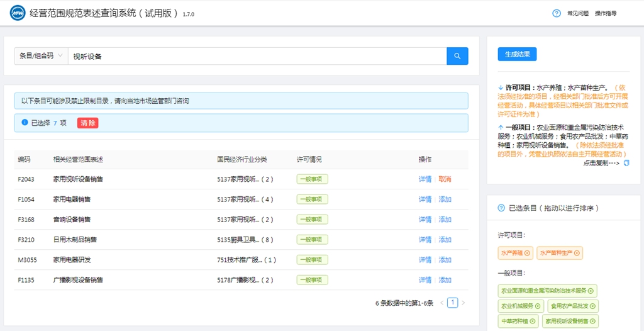Click the next page arrow in pagination
Image resolution: width=644 pixels, height=331 pixels.
464,303
